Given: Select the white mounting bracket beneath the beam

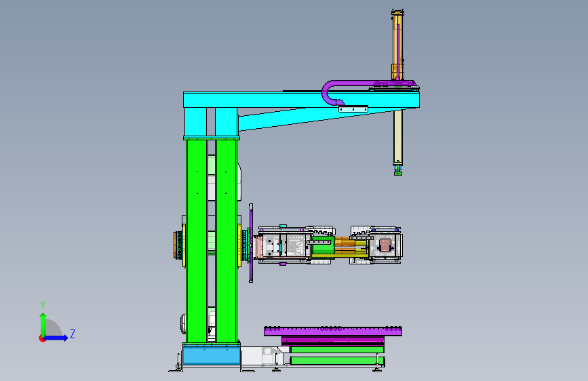Looking at the screenshot, I should pos(353,108).
